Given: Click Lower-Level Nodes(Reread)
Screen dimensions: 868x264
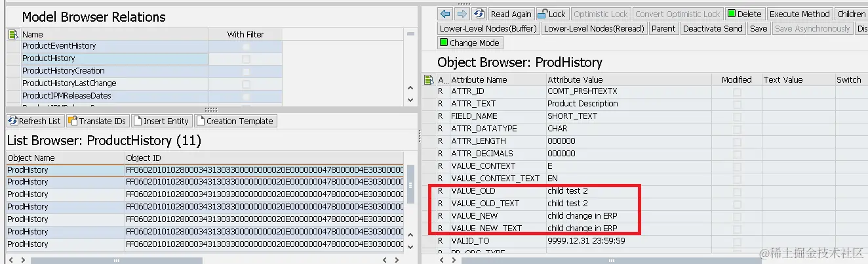Looking at the screenshot, I should click(595, 28).
